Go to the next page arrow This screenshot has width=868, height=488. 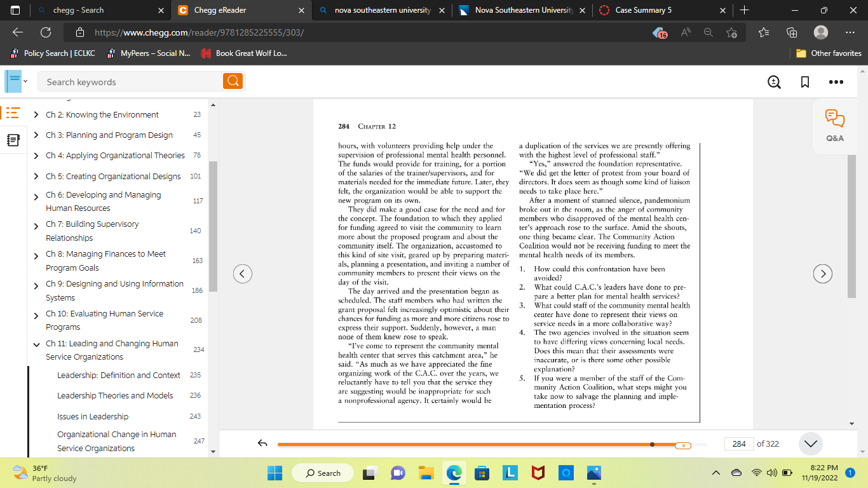[x=823, y=274]
